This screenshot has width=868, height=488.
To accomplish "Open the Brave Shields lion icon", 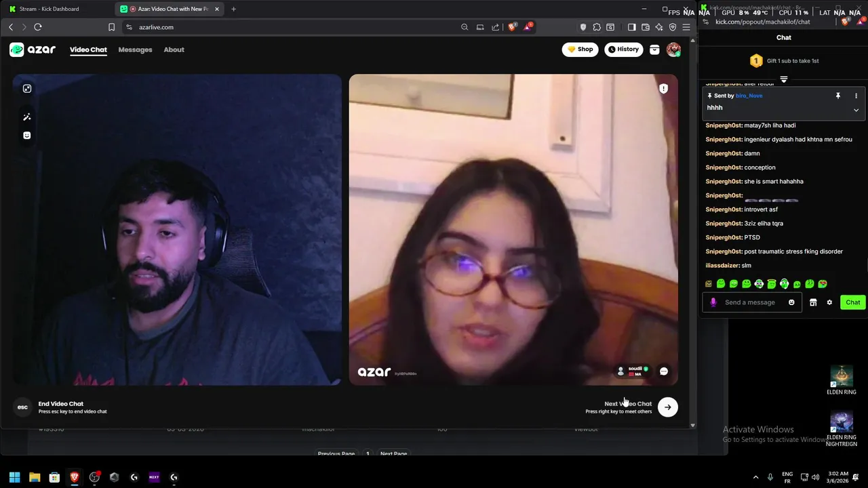I will (512, 27).
